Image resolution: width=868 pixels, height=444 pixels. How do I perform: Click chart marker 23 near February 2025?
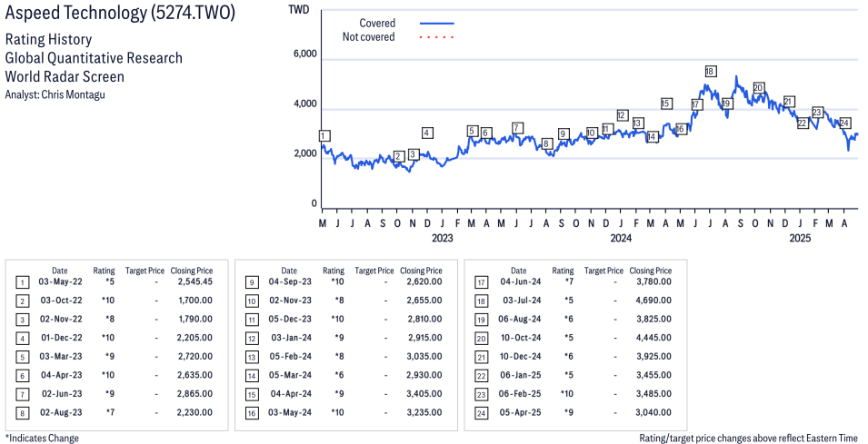(x=817, y=113)
